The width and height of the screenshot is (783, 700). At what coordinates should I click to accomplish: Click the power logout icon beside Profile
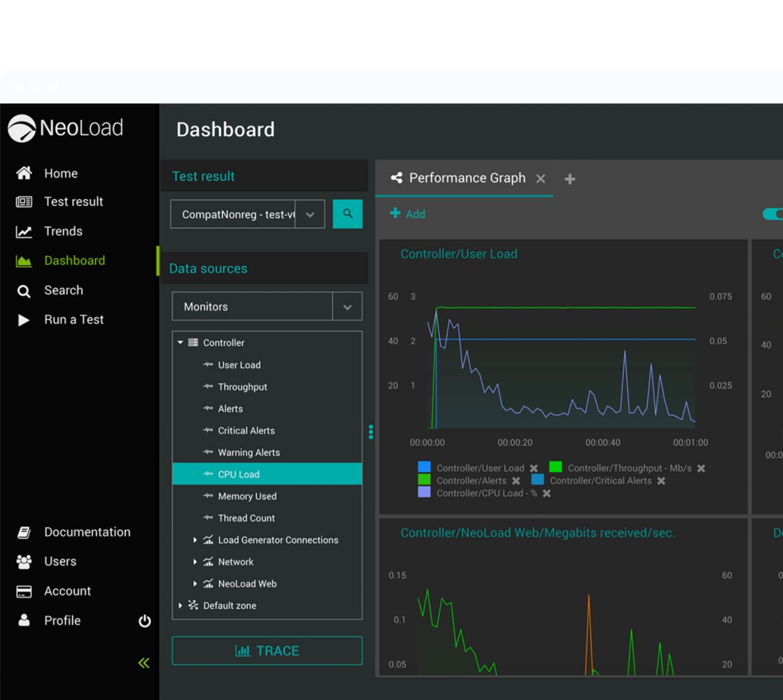tap(145, 621)
